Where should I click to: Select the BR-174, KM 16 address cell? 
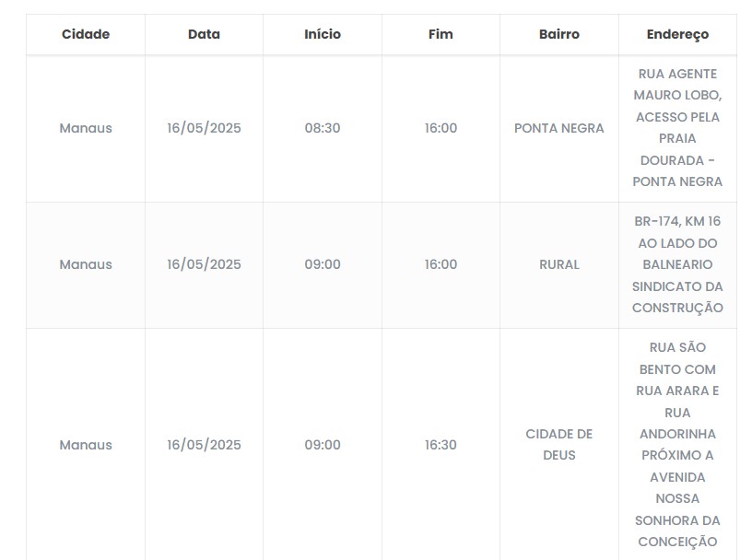677,264
